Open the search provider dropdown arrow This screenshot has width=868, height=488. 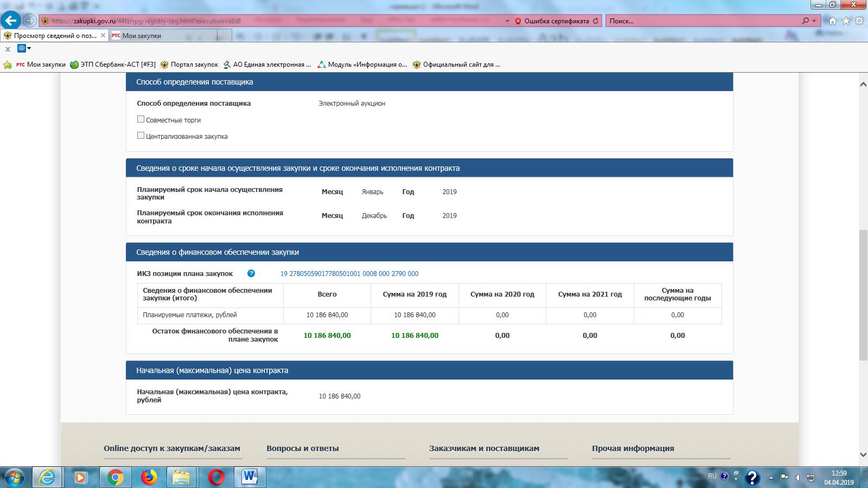tap(814, 21)
